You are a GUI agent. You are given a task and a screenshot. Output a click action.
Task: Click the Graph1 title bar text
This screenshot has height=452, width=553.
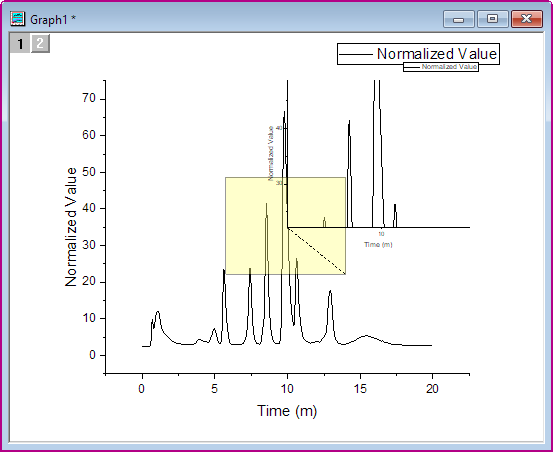click(53, 20)
